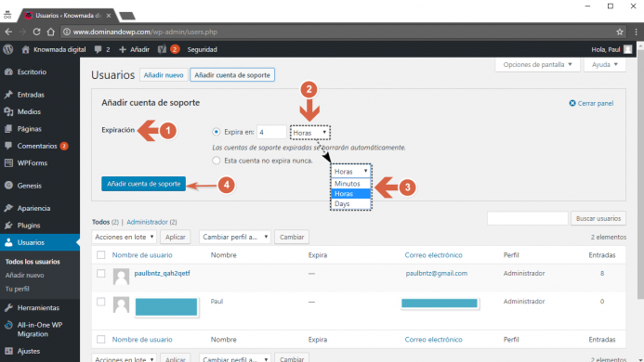
Task: Select the 'Expira en' radio button
Action: coord(216,132)
